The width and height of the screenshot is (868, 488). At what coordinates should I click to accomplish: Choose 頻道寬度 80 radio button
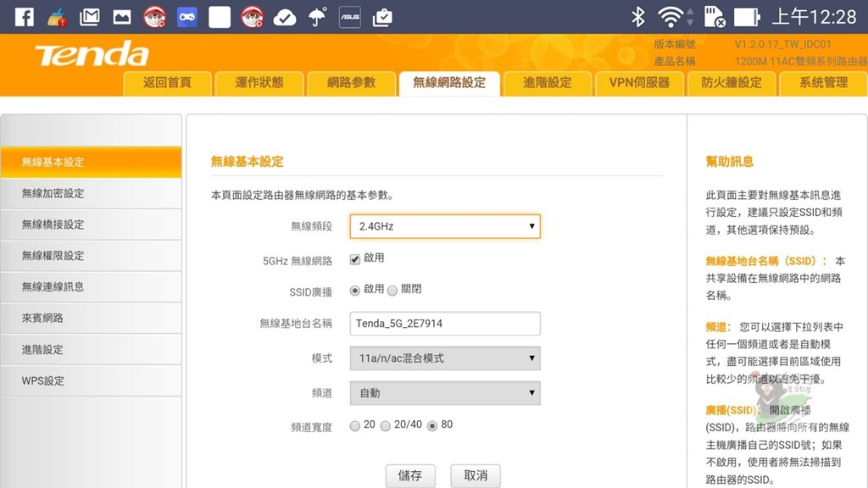pyautogui.click(x=432, y=425)
